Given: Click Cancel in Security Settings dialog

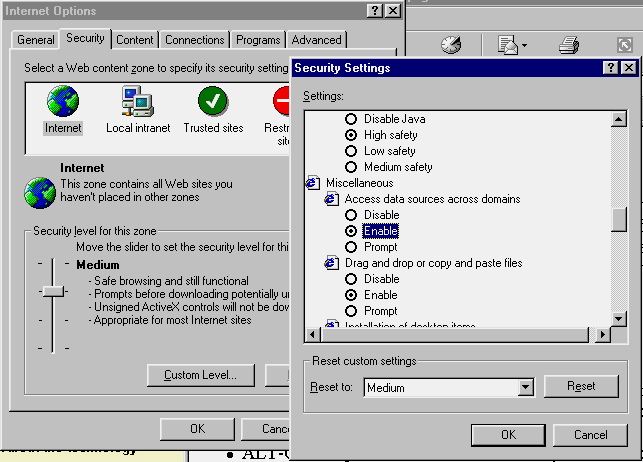Looking at the screenshot, I should click(x=591, y=435).
